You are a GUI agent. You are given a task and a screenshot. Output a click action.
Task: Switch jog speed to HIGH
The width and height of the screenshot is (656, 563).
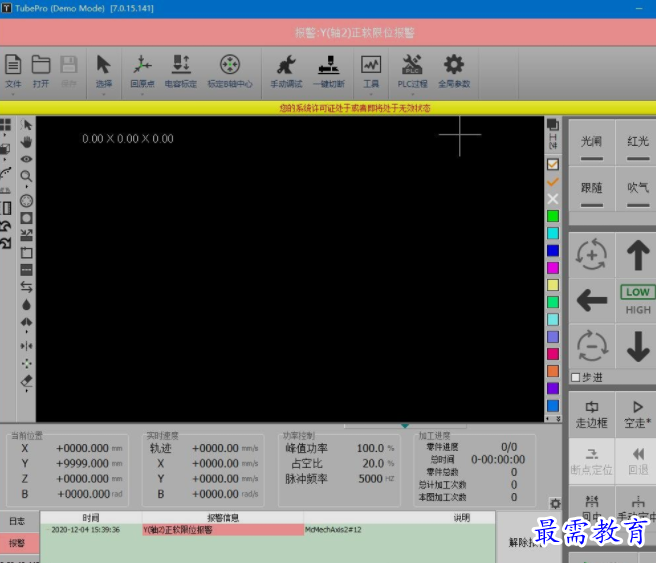[638, 310]
